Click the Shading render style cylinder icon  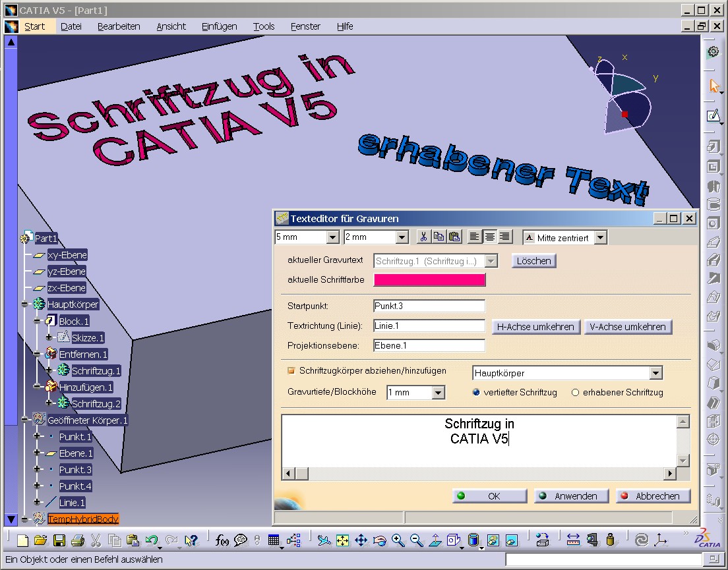point(473,540)
